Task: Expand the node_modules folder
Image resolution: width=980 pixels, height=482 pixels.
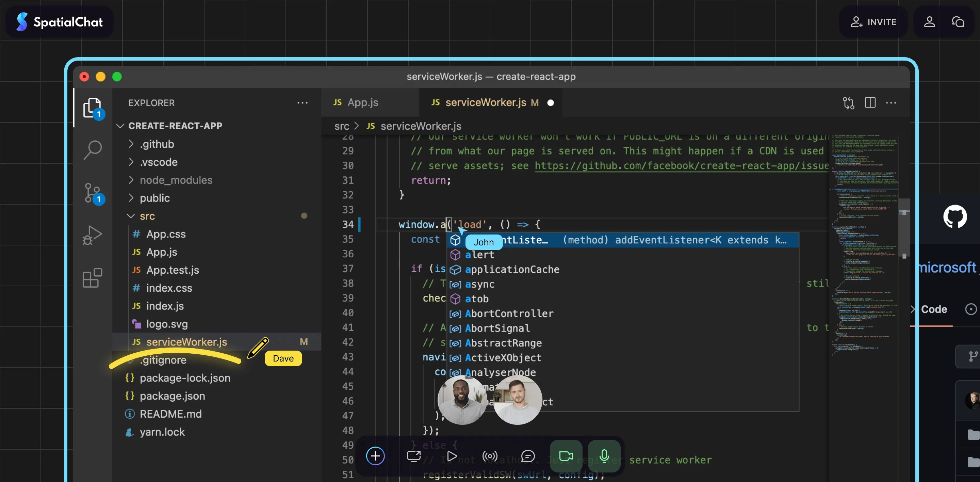Action: pos(176,180)
